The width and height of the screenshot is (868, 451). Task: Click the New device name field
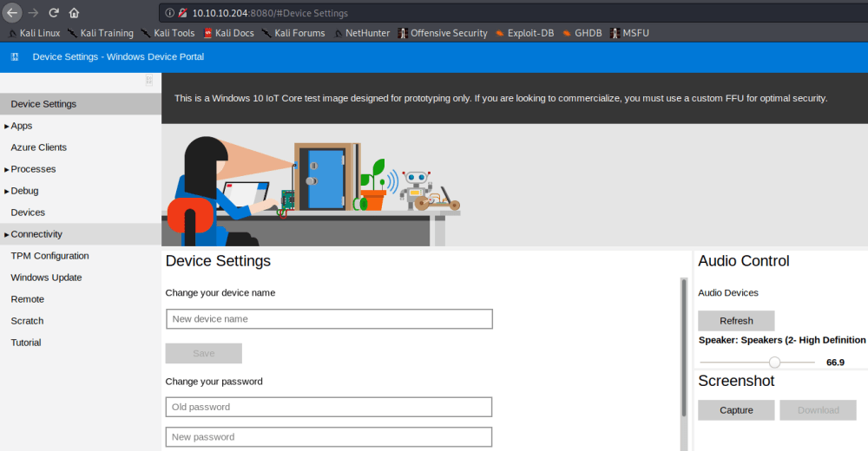point(329,319)
